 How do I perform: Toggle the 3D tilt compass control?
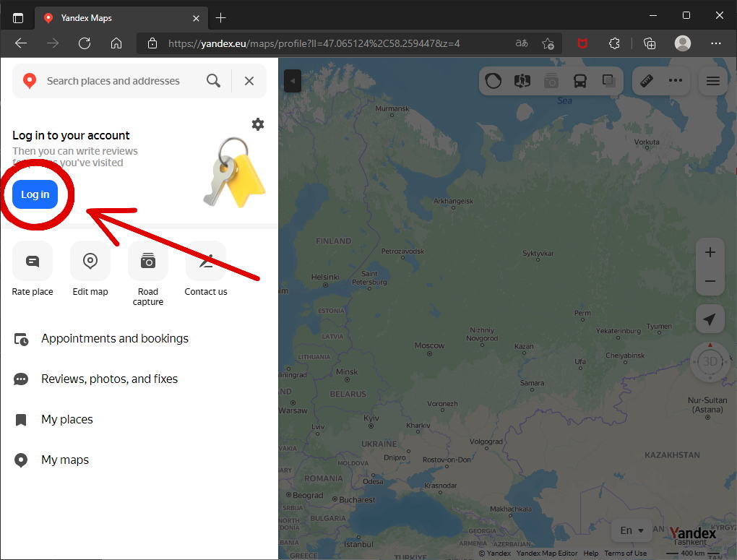coord(710,361)
